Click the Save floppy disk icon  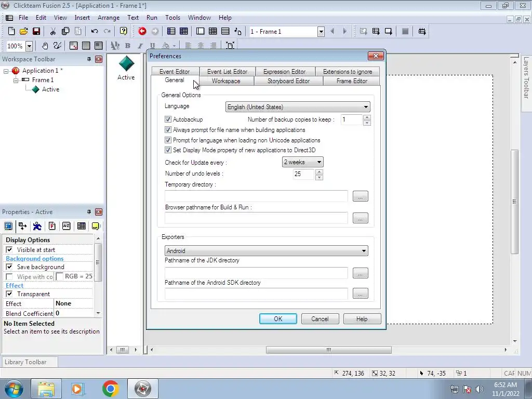pos(36,31)
